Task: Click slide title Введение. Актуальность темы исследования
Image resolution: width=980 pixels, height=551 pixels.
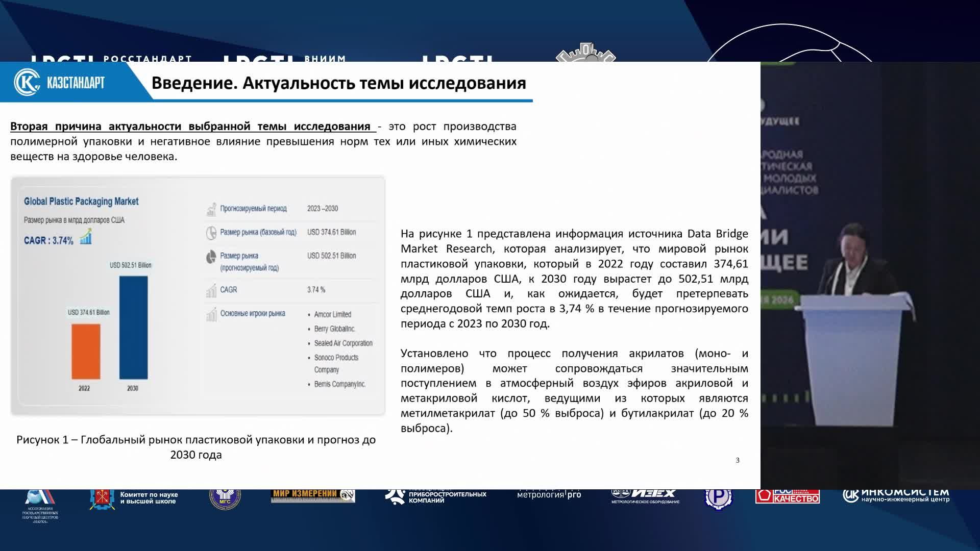Action: coord(339,83)
